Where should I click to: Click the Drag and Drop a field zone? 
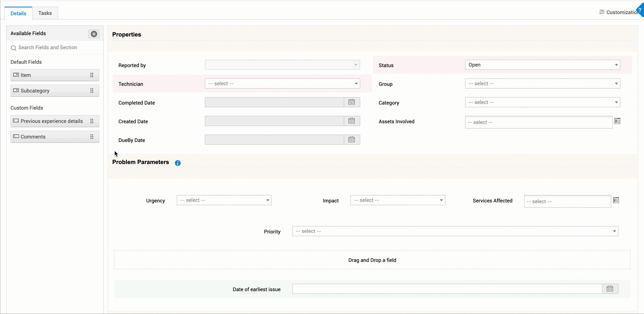[372, 260]
